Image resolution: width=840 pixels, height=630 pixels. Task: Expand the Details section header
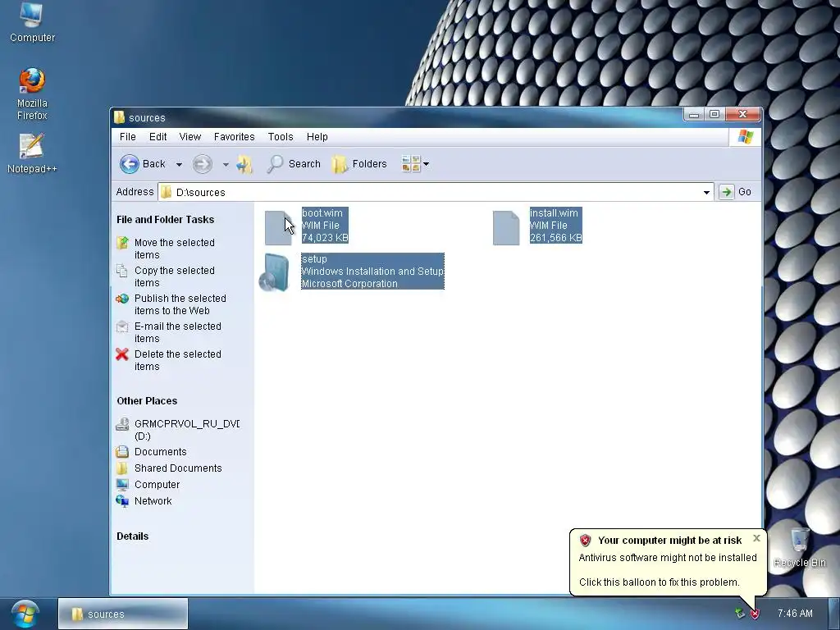click(132, 536)
